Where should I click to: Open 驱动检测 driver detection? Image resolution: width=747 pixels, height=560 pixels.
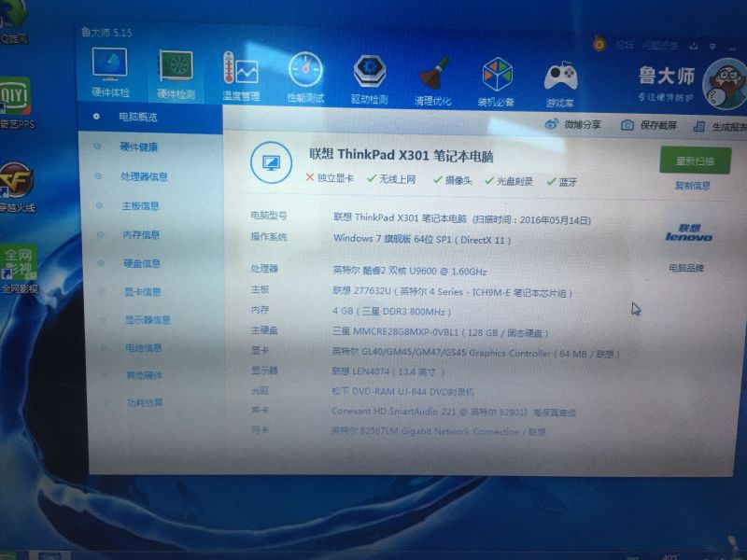point(369,79)
